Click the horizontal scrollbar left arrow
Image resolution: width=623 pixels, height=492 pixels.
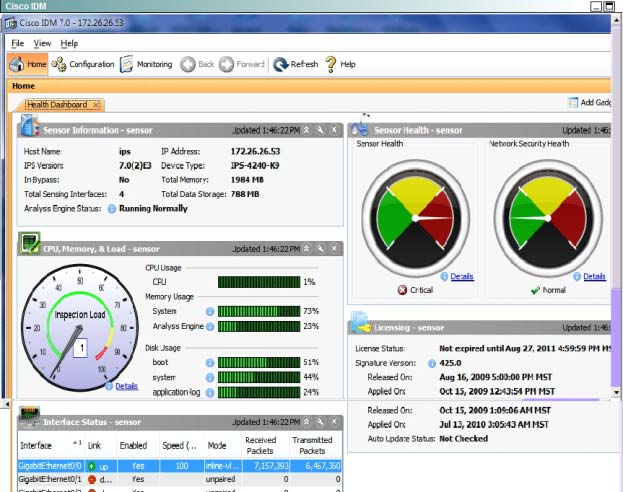point(6,404)
